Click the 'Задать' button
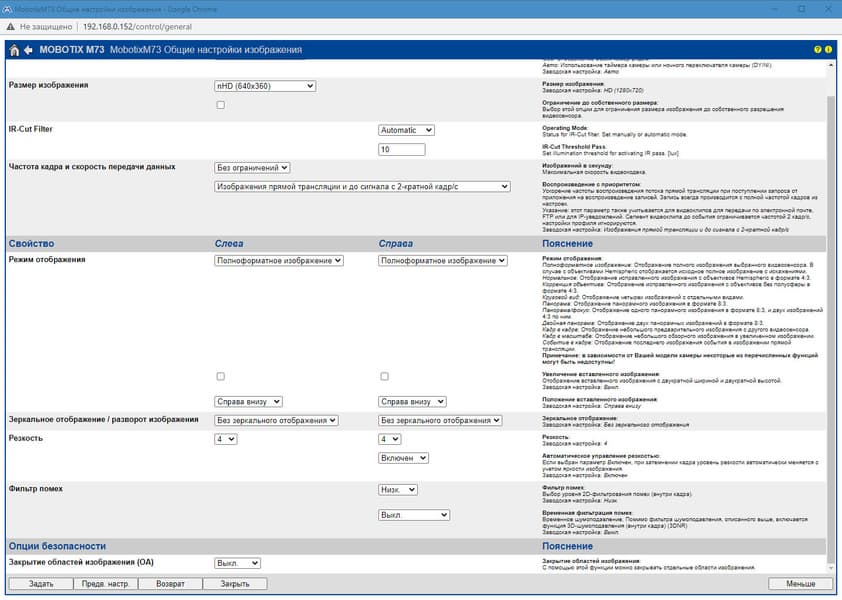This screenshot has width=842, height=600. click(41, 584)
